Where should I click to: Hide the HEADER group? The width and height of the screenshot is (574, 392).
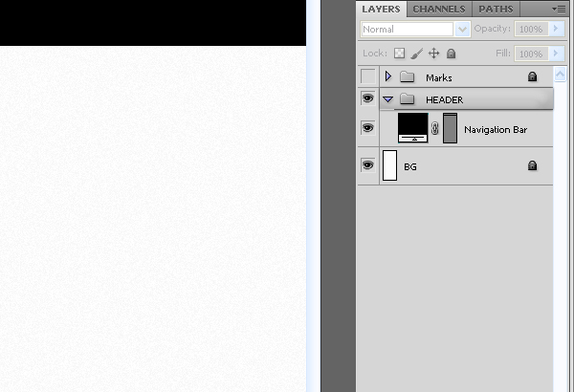tap(368, 98)
